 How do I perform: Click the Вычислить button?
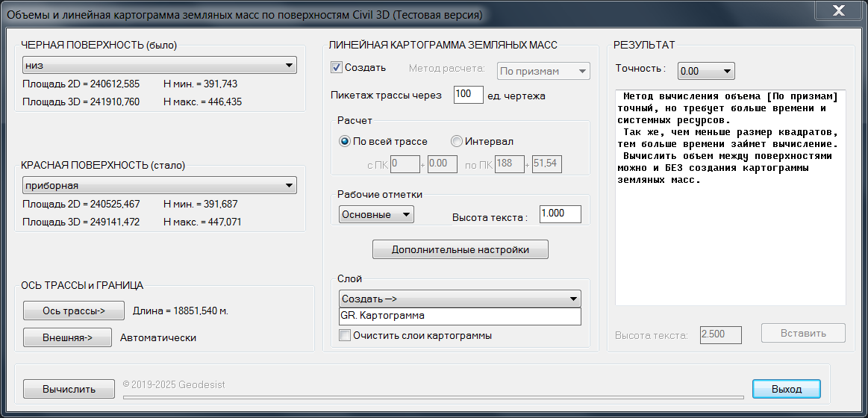(69, 389)
